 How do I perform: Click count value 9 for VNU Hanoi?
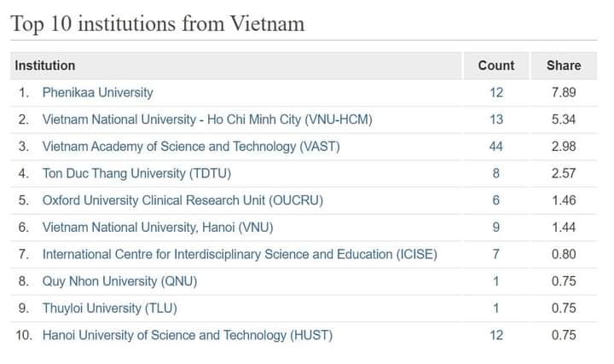pos(496,228)
